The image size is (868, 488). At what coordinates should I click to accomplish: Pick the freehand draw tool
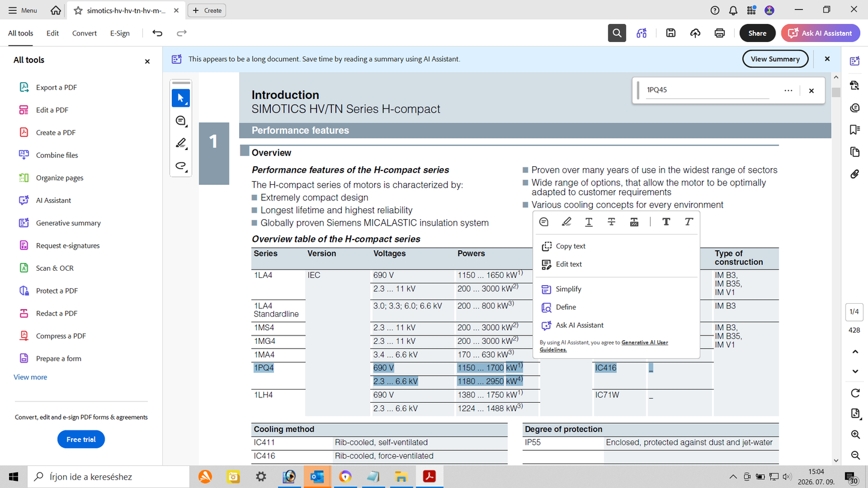pyautogui.click(x=181, y=166)
